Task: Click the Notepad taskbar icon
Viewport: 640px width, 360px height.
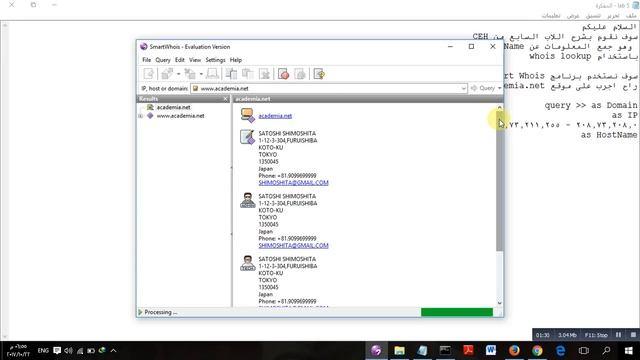Action: [422, 350]
